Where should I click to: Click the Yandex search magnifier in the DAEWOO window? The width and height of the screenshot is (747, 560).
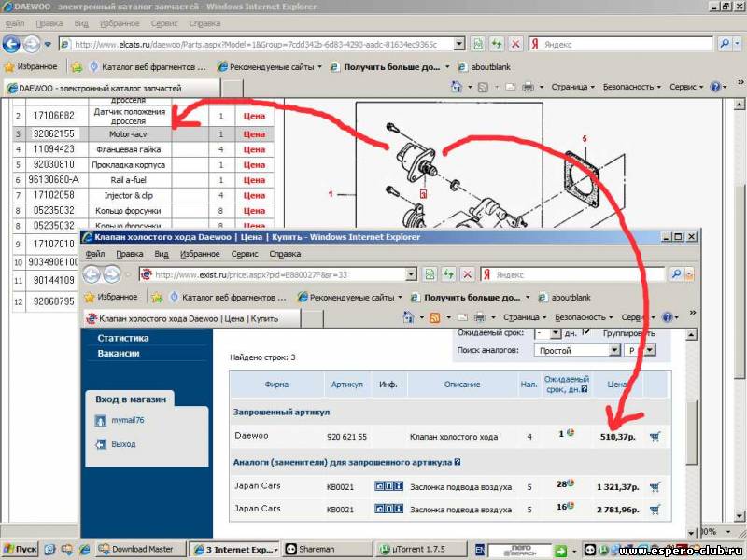coord(725,44)
